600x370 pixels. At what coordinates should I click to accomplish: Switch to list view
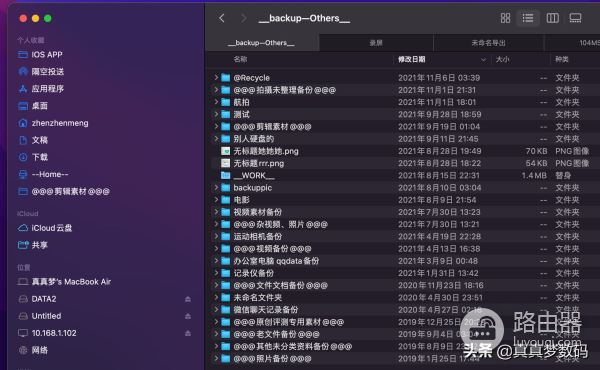528,18
